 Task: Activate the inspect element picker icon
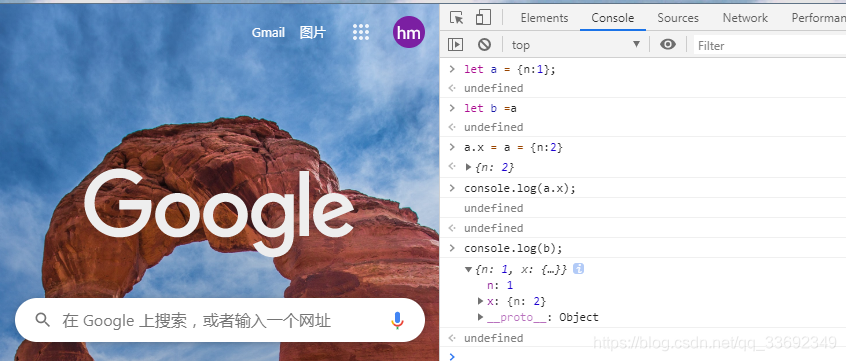click(456, 18)
